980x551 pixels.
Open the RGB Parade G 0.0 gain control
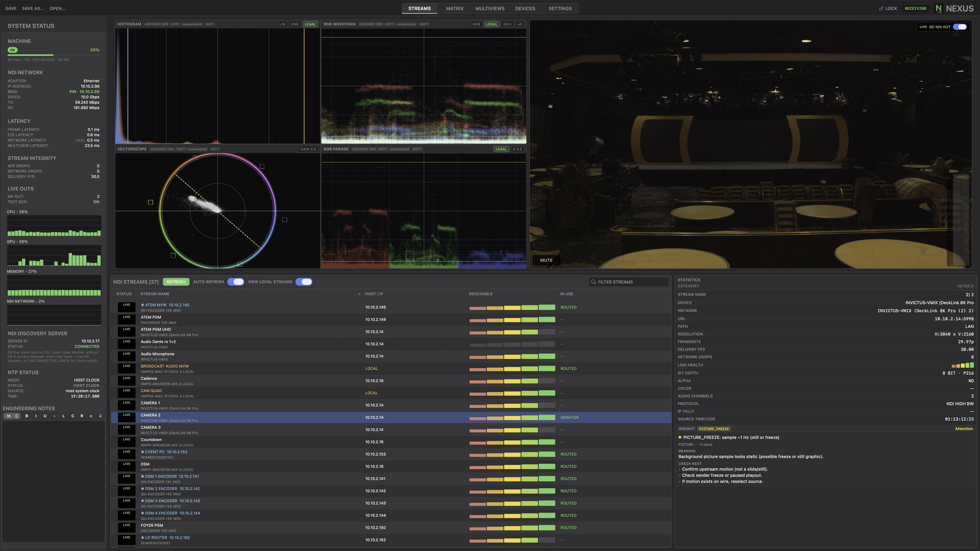click(517, 149)
